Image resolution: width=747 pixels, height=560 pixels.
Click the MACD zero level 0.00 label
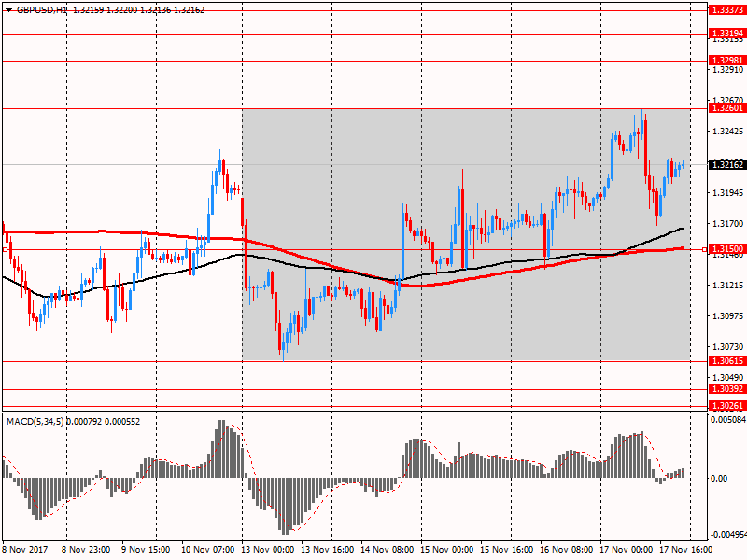(719, 479)
